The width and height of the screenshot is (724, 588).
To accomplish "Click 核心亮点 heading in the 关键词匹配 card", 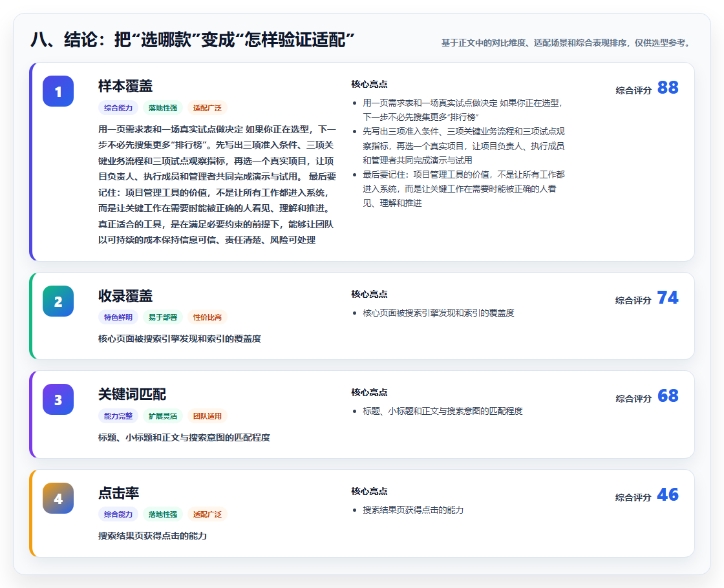I will (x=369, y=392).
